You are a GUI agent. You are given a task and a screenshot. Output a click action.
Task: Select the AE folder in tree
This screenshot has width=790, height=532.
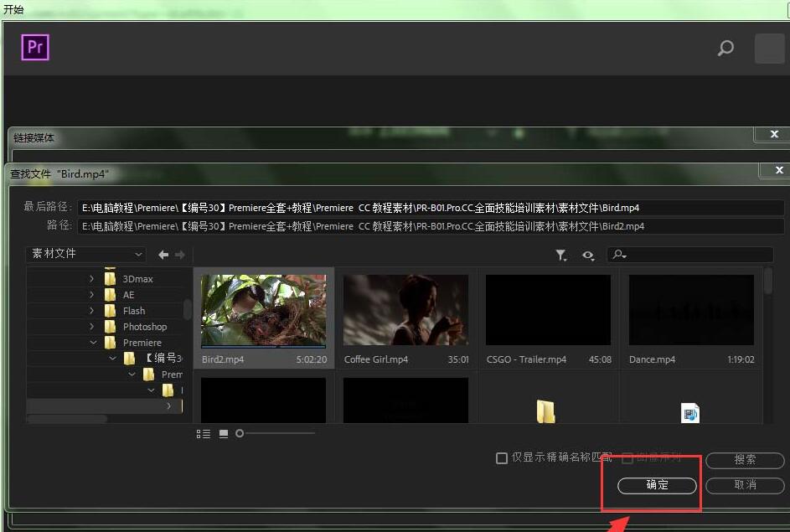tap(128, 295)
